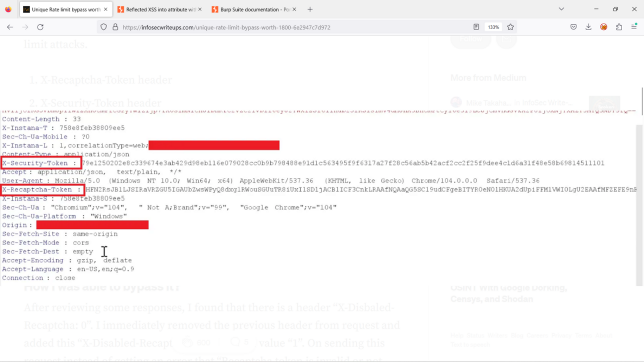Bookmark this page with star icon

pos(510,27)
